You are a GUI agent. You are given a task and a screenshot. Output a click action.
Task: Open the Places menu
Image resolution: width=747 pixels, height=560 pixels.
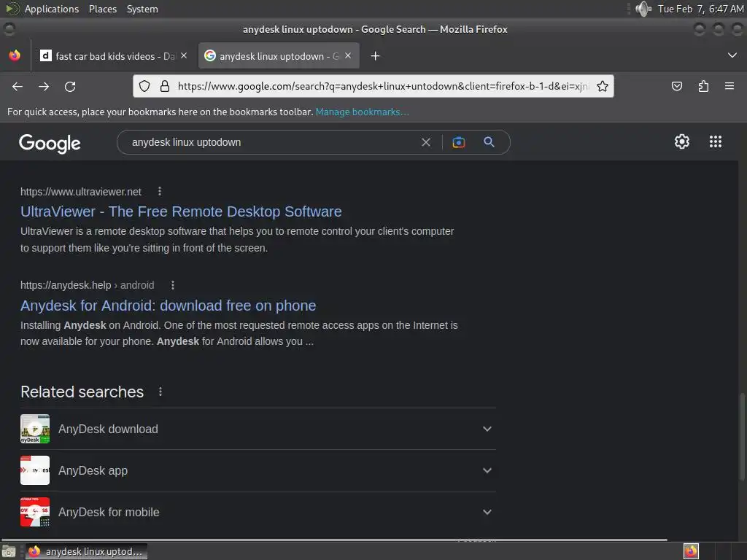pyautogui.click(x=103, y=9)
